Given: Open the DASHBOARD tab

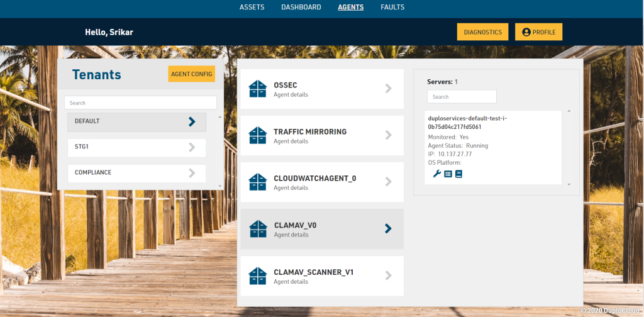Looking at the screenshot, I should click(301, 8).
